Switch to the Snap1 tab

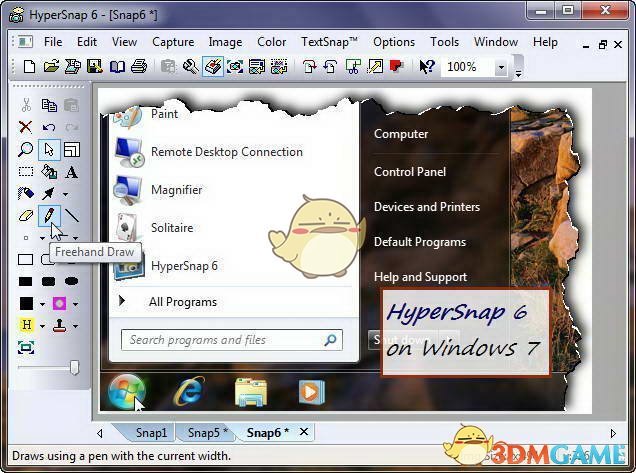click(151, 433)
